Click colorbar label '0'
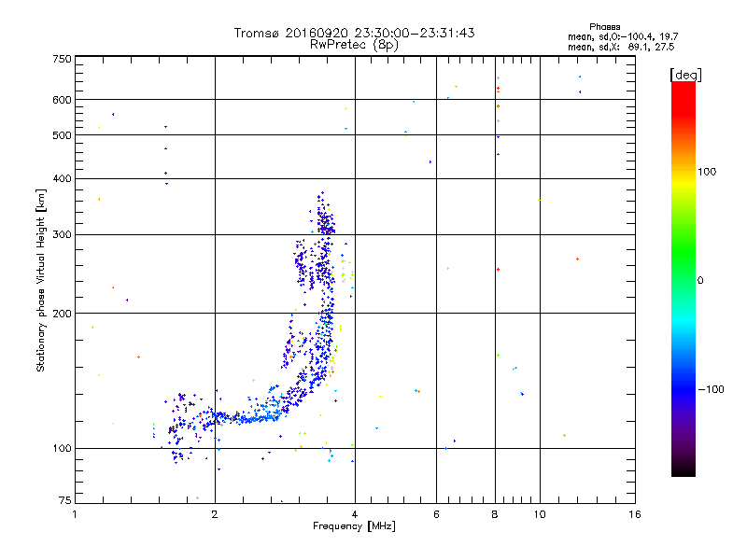The height and width of the screenshot is (560, 747). point(699,281)
